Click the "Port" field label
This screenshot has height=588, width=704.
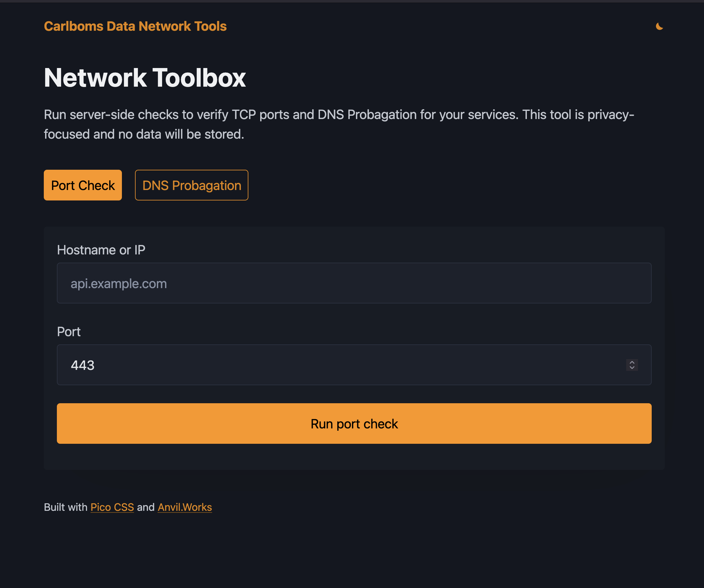pos(69,332)
